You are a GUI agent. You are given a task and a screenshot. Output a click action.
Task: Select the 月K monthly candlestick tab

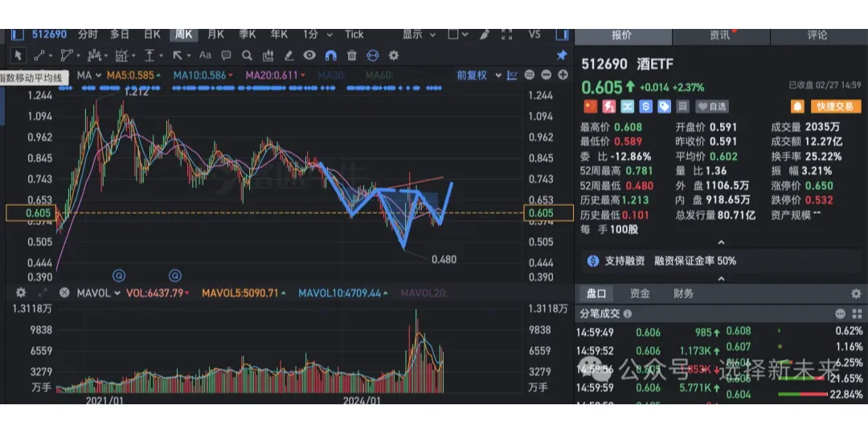coord(216,35)
